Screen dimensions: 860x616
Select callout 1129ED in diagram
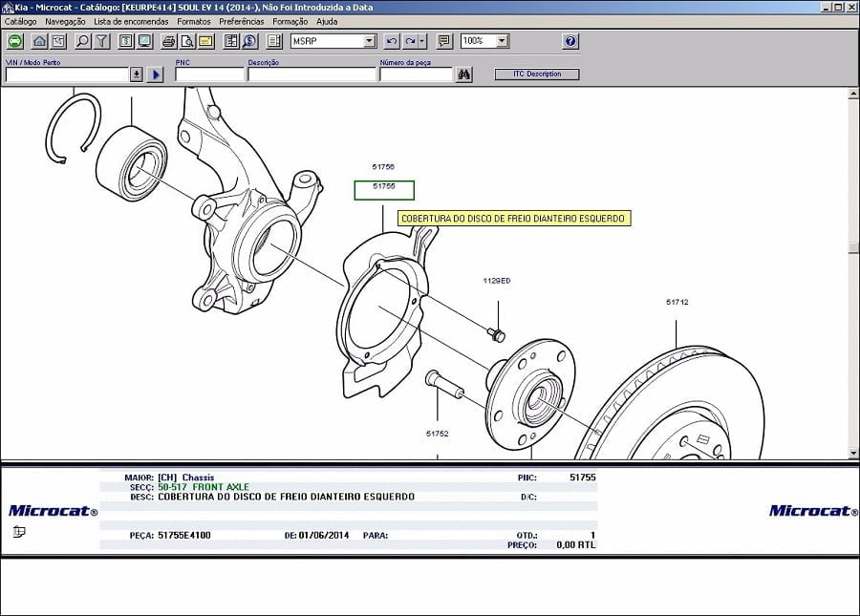pyautogui.click(x=497, y=281)
